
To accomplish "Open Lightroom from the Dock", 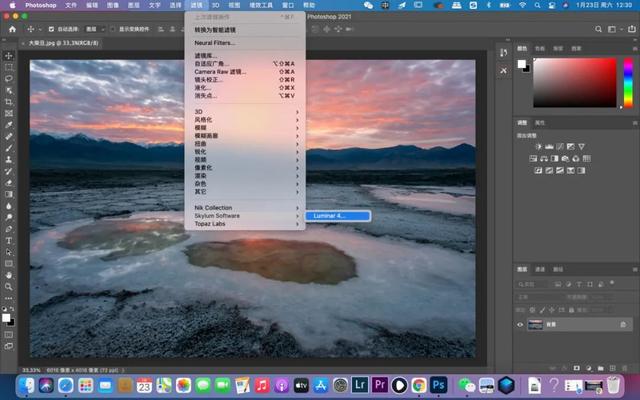I will click(360, 385).
